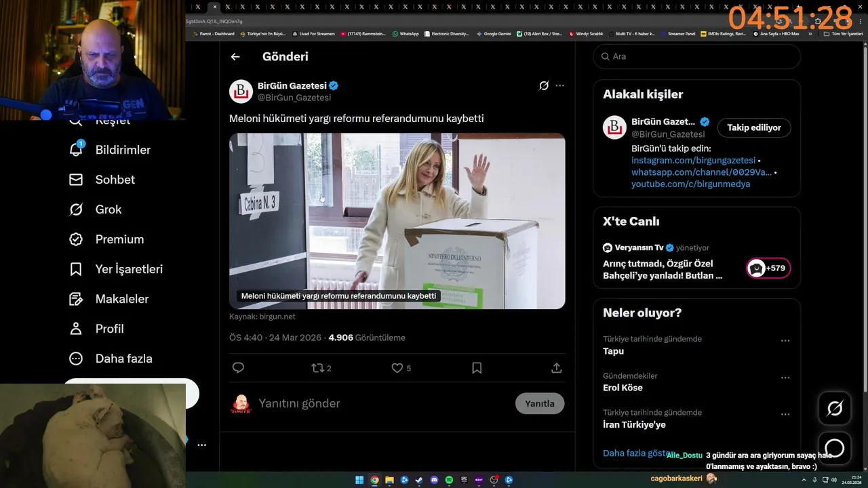
Task: Click the +579 listeners badge
Action: pos(768,268)
